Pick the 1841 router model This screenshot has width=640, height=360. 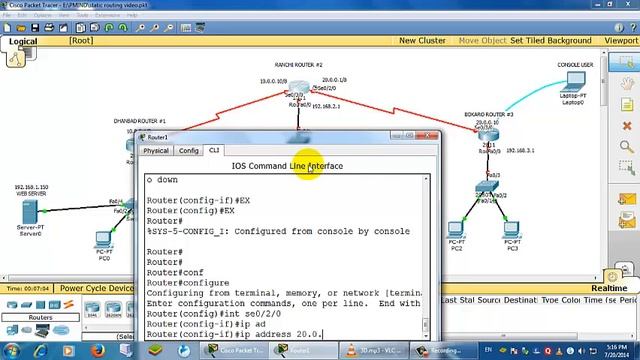coord(92,309)
